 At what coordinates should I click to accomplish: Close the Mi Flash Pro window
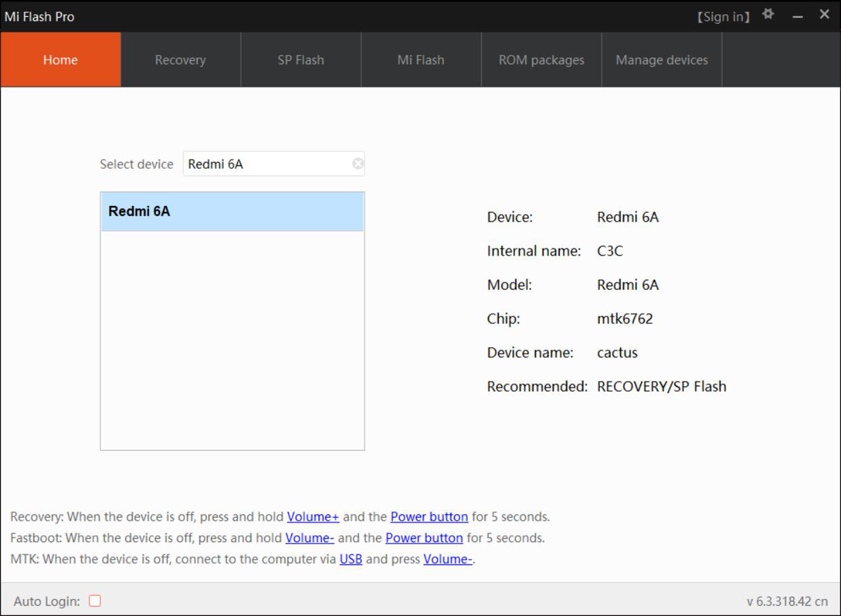[824, 15]
